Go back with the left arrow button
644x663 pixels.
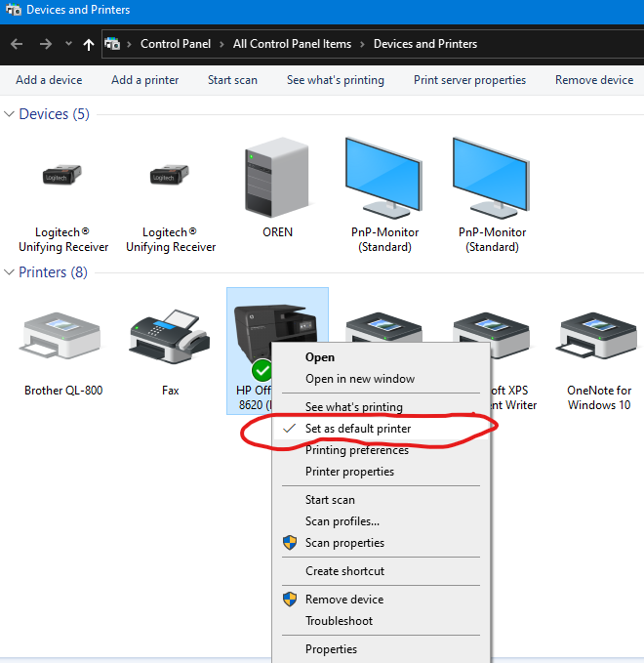[x=17, y=44]
